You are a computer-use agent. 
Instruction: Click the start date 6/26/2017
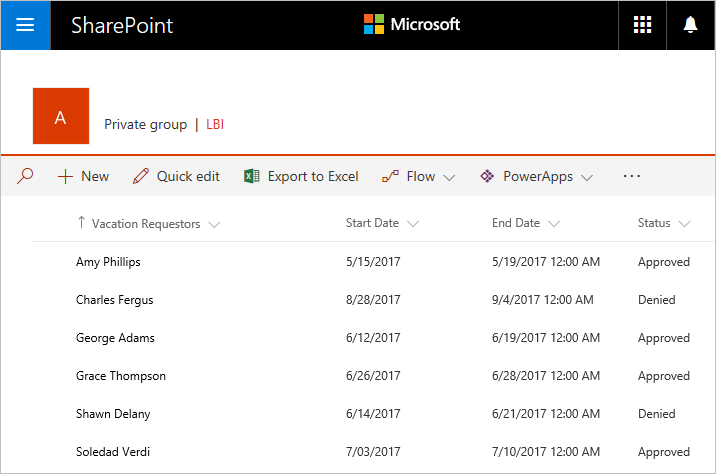tap(373, 375)
